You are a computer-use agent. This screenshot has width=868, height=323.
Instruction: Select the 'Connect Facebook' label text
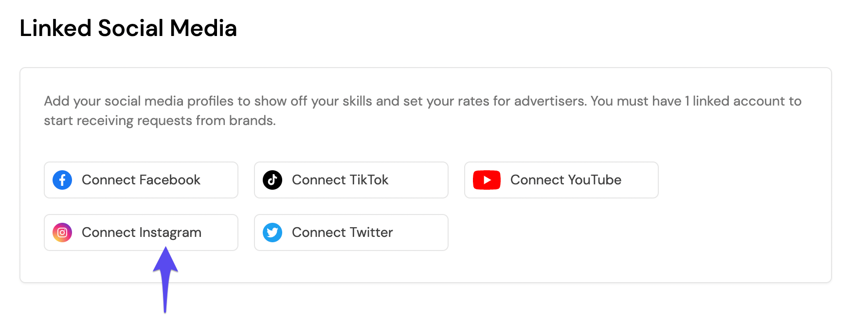click(141, 180)
